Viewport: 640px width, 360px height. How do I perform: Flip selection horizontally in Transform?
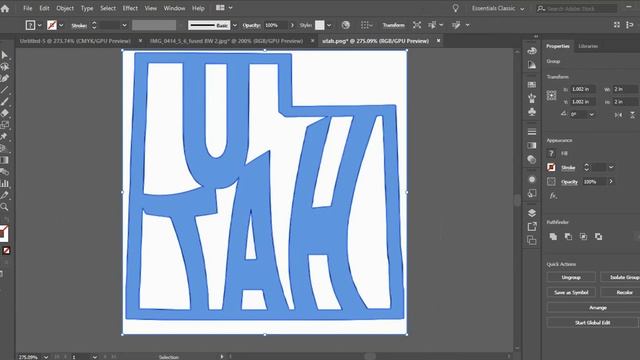[x=618, y=115]
